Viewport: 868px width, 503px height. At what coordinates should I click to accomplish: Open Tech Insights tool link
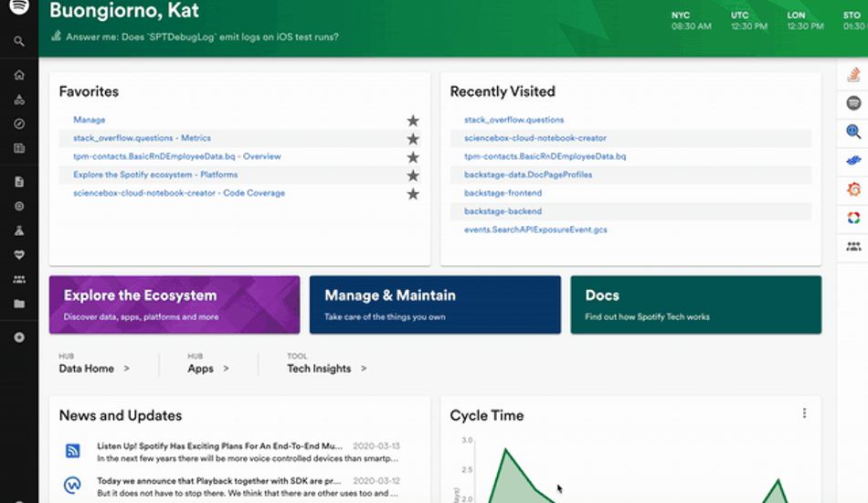tap(319, 369)
